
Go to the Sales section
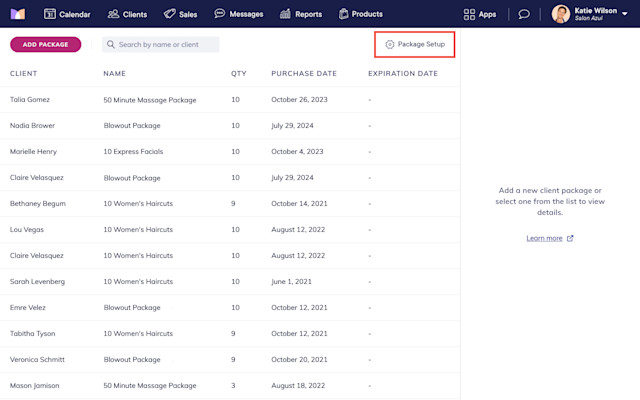[180, 14]
